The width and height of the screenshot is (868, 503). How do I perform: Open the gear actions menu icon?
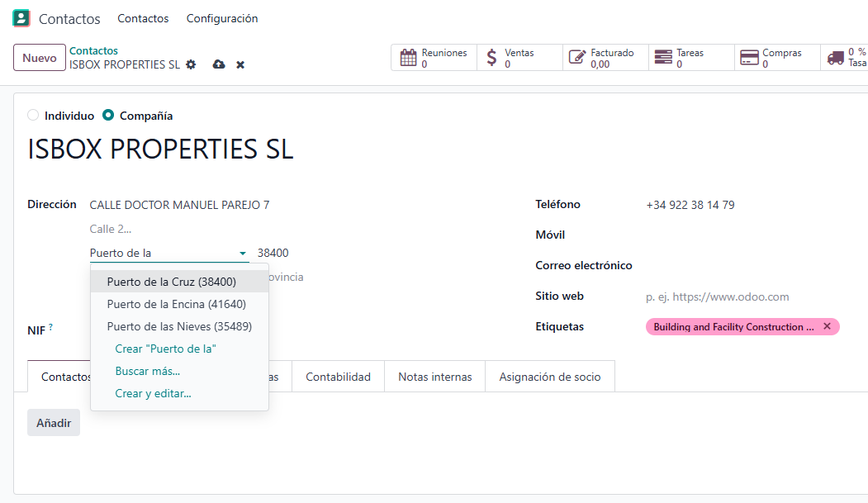pos(191,64)
